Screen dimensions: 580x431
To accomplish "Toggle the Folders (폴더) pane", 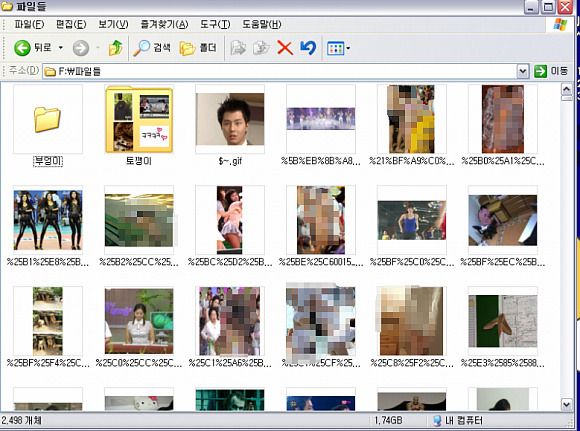I will tap(198, 48).
